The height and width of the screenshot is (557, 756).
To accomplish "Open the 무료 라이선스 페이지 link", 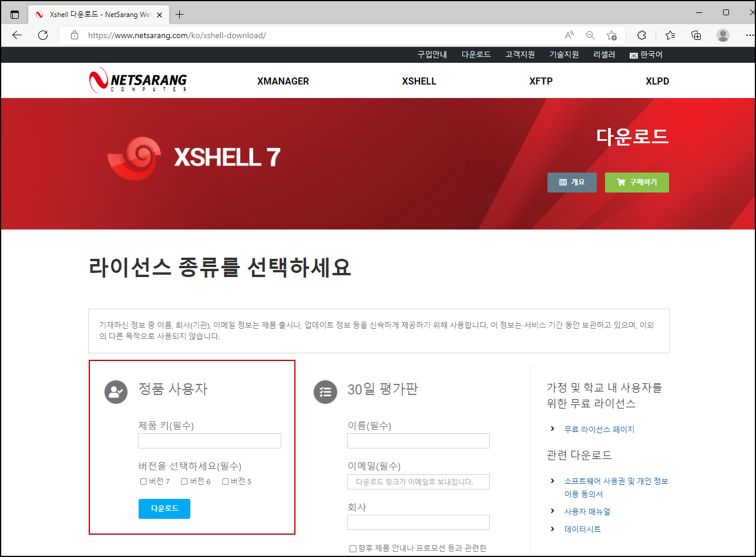I will point(599,429).
